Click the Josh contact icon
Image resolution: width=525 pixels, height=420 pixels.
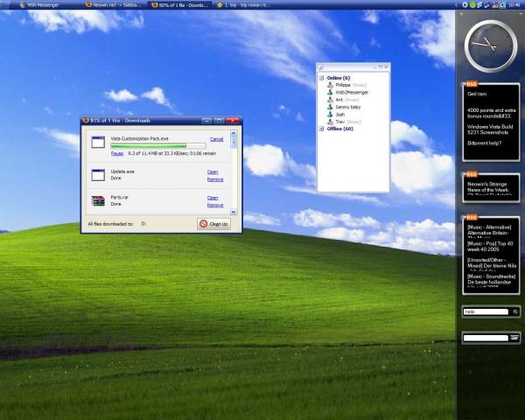pyautogui.click(x=330, y=114)
